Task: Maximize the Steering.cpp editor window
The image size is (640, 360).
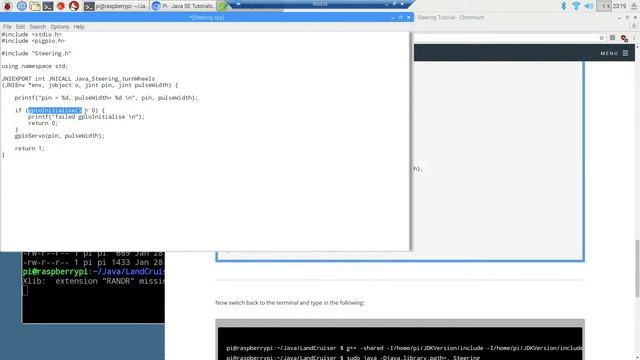Action: (x=400, y=18)
